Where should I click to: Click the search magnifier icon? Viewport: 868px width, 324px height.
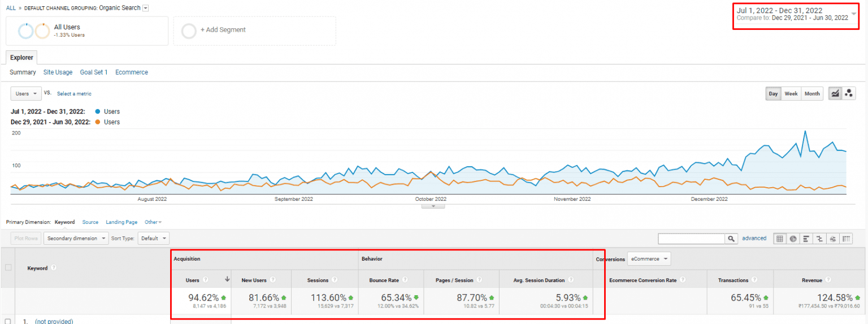[x=732, y=239]
